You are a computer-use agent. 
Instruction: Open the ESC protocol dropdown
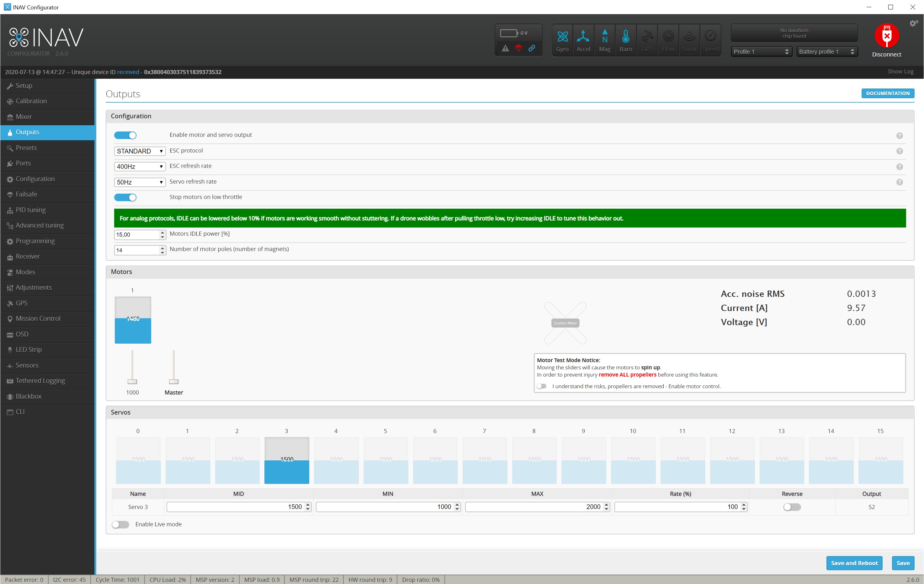[x=140, y=151]
